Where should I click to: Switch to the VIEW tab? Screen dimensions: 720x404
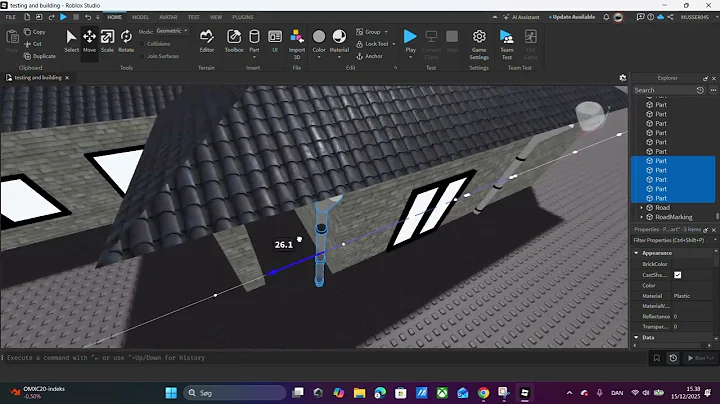coord(216,17)
